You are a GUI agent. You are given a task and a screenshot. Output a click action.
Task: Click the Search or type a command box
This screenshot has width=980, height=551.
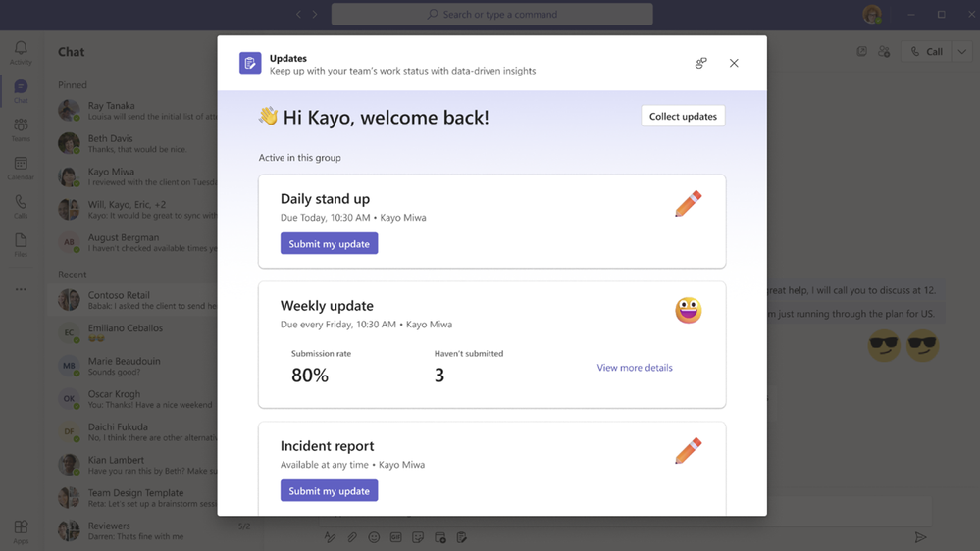491,14
